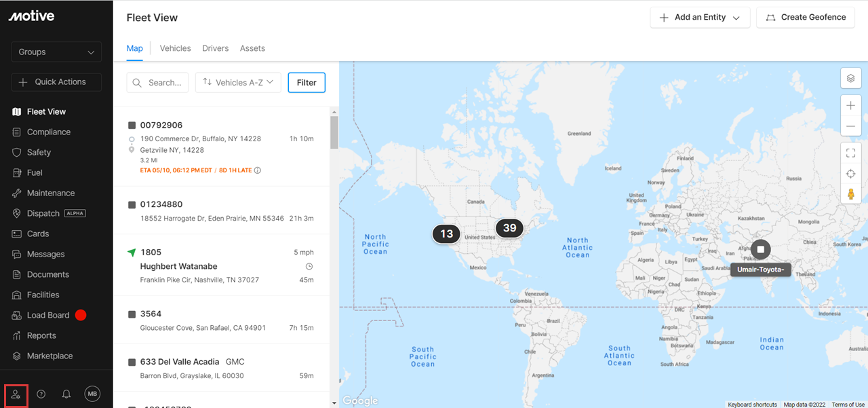Select vehicle 00792906 in list
Viewport: 868px width, 408px height.
[221, 147]
